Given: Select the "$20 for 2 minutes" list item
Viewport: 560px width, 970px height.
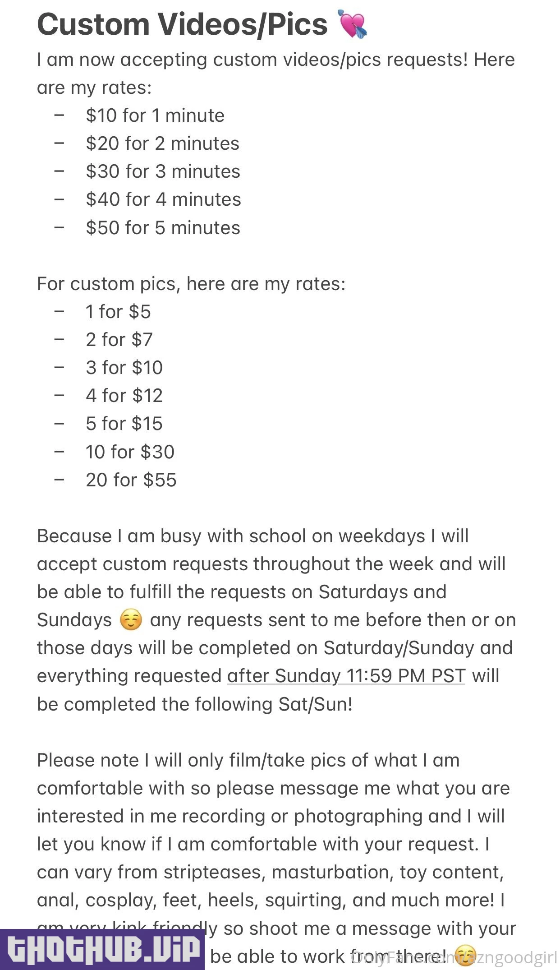Looking at the screenshot, I should [x=162, y=143].
